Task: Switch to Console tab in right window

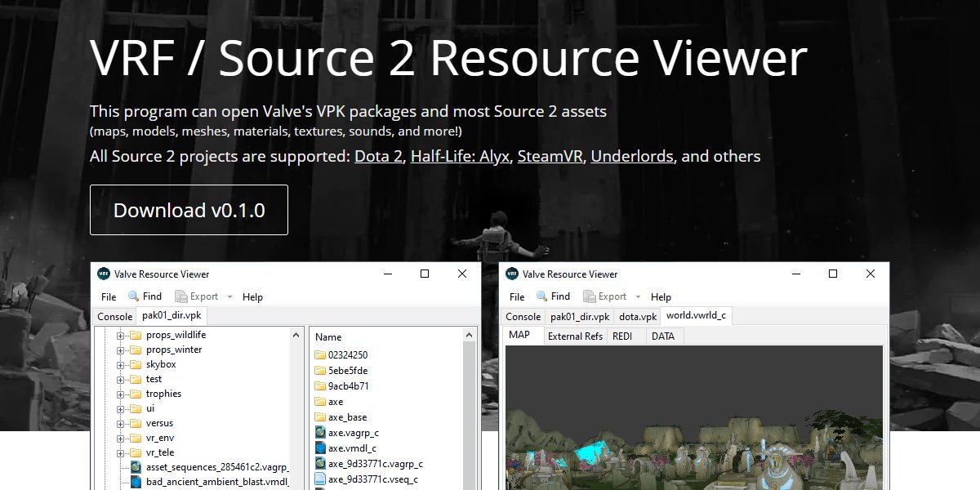Action: point(523,317)
